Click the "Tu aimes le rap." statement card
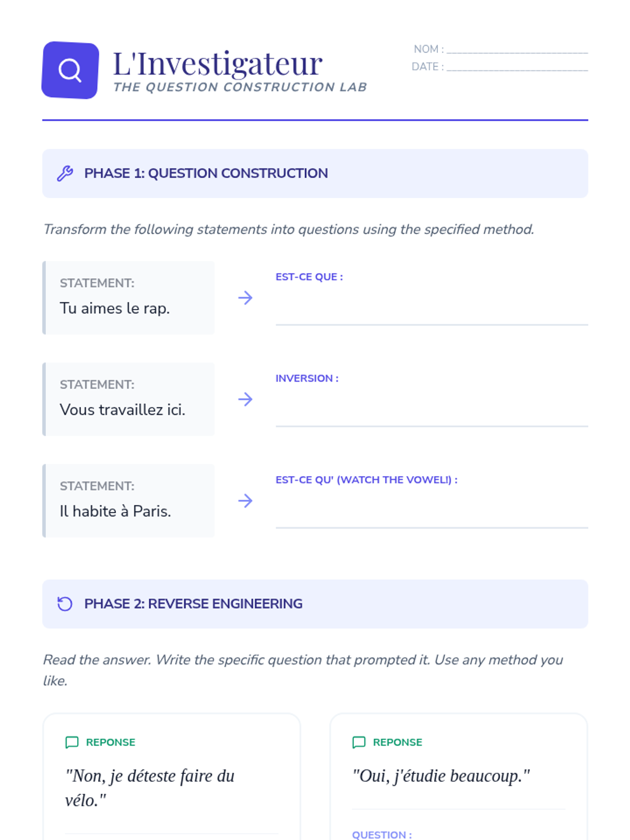 click(x=129, y=298)
